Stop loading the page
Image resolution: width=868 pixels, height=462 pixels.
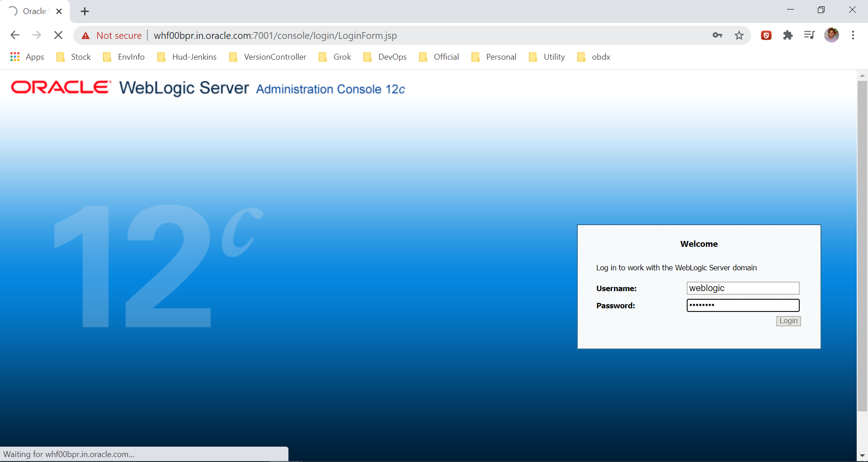click(x=58, y=35)
